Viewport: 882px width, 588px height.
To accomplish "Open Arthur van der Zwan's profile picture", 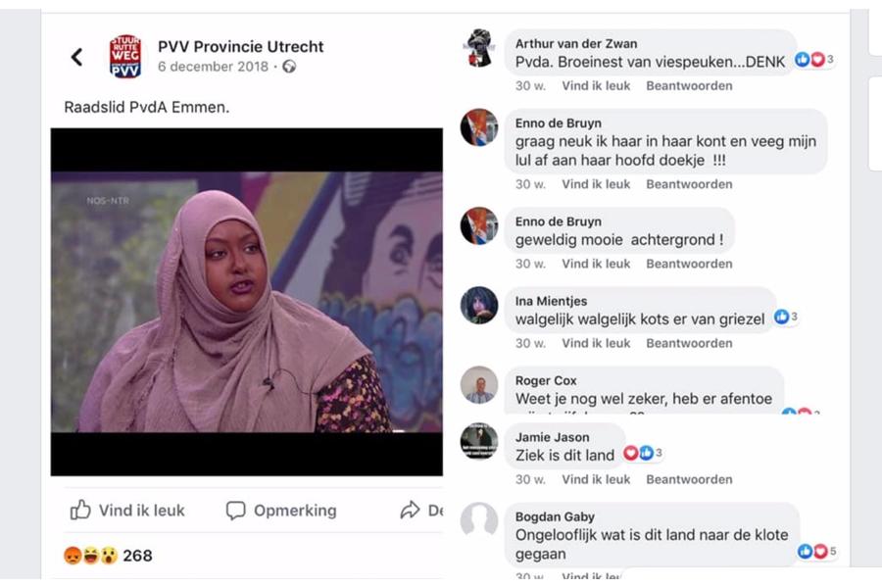I will click(479, 48).
